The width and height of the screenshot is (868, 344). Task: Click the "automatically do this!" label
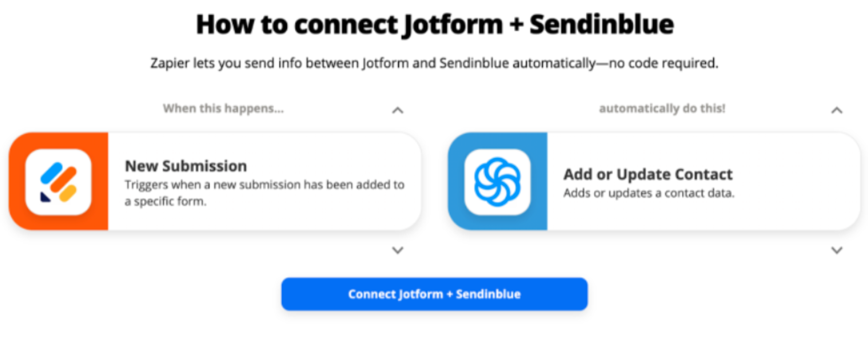pyautogui.click(x=662, y=109)
